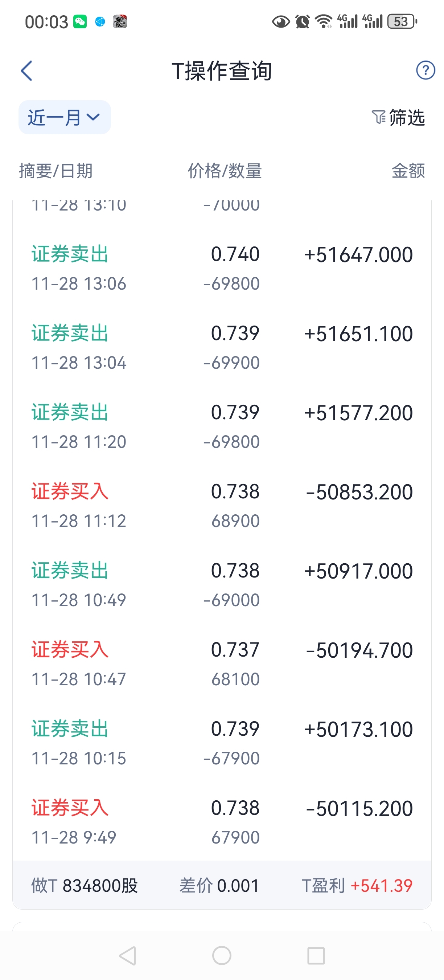Tap the eye comfort status icon
Screen dimensions: 444x980
coord(281,22)
